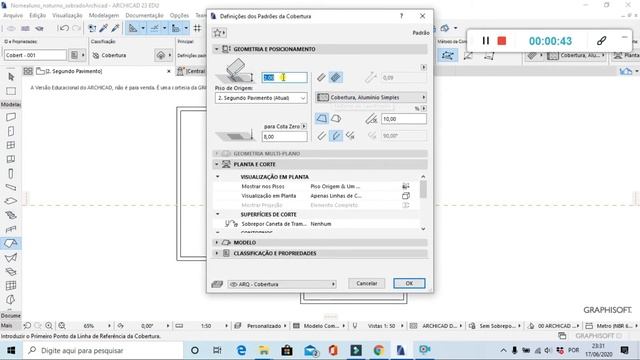640x360 pixels.
Task: Select the Curtain Wall tool in toolbox
Action: [11, 285]
